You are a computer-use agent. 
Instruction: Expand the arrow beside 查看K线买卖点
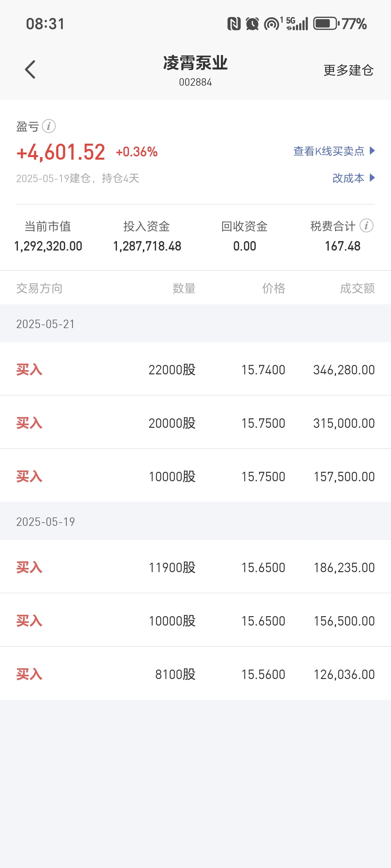(x=372, y=151)
